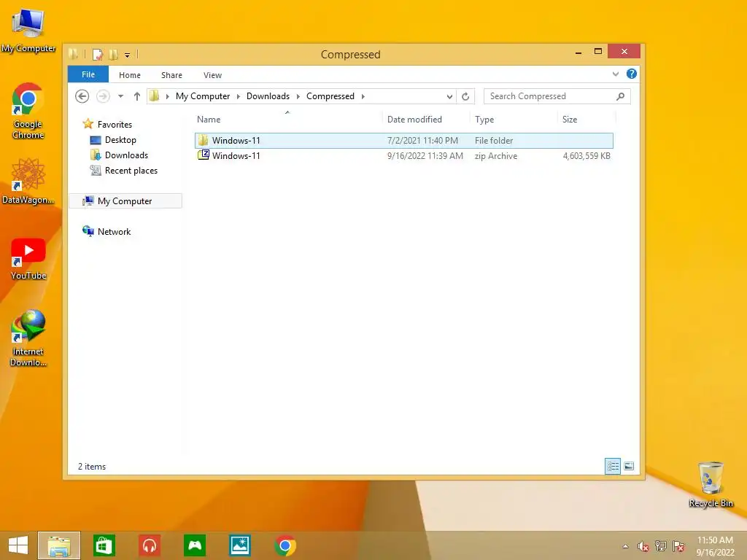747x560 pixels.
Task: Switch to the Home ribbon tab
Action: coord(130,75)
